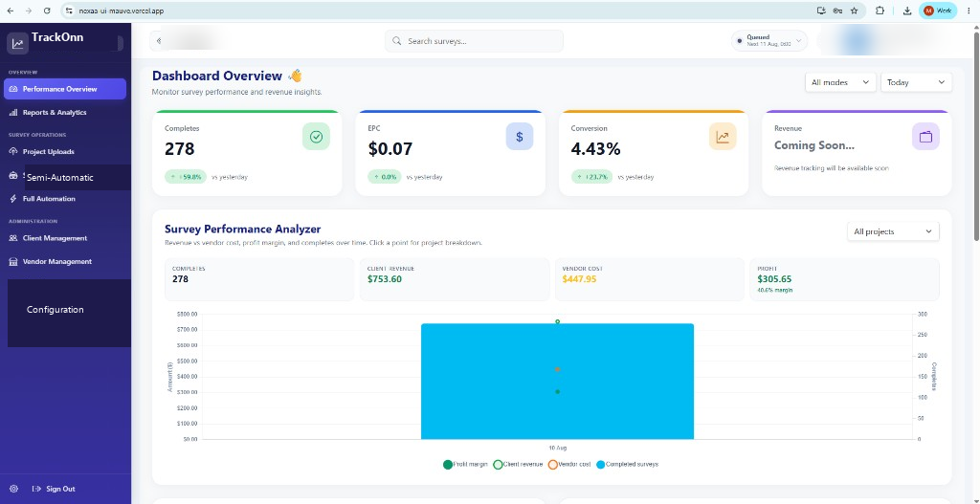Open settings gear icon in sidebar footer
The width and height of the screenshot is (980, 504).
tap(14, 489)
